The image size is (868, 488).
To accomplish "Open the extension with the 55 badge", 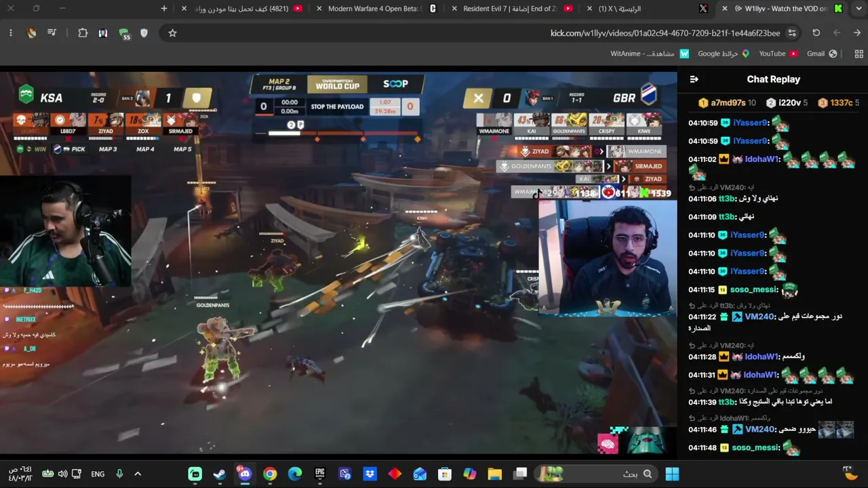I will (x=124, y=33).
